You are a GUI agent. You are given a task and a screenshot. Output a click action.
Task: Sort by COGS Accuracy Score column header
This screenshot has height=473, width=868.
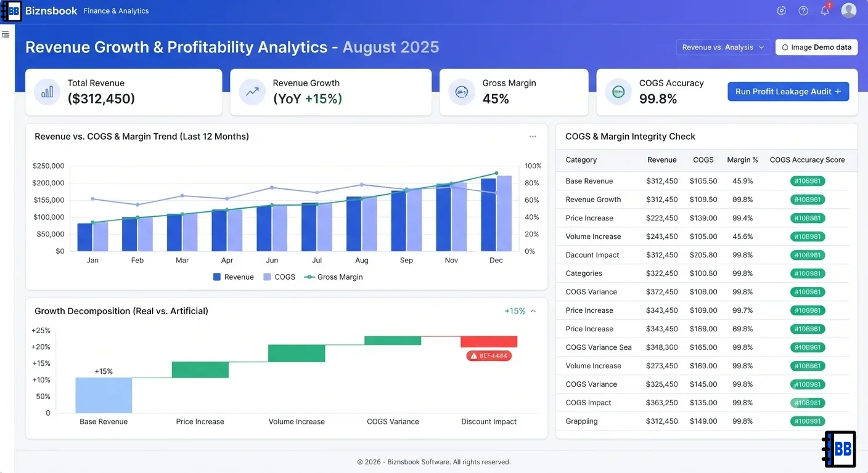808,160
